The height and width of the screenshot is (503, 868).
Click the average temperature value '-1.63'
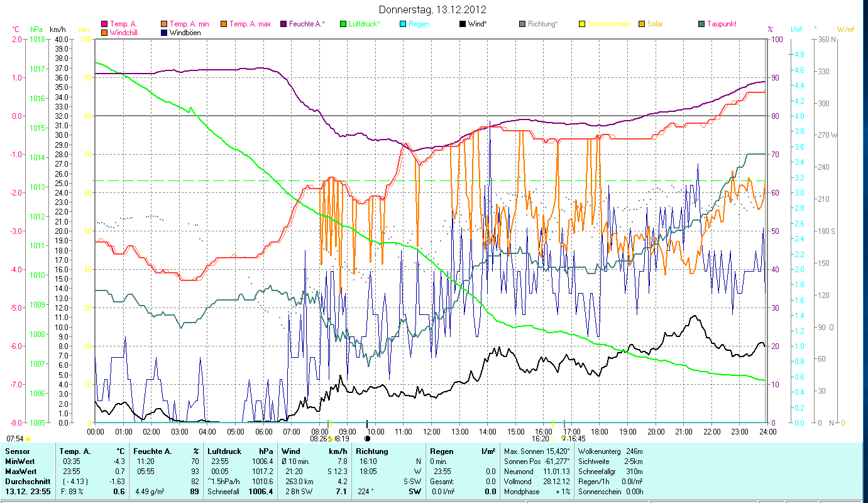116,481
